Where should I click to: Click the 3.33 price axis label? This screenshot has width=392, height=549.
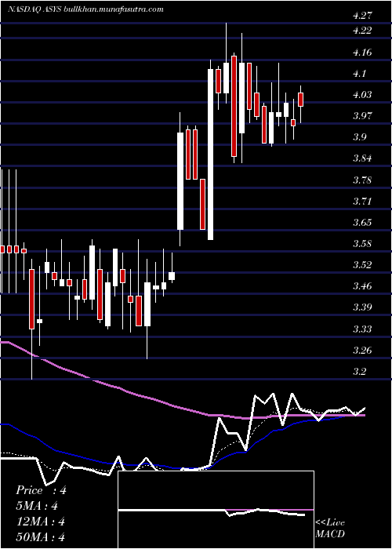click(362, 329)
